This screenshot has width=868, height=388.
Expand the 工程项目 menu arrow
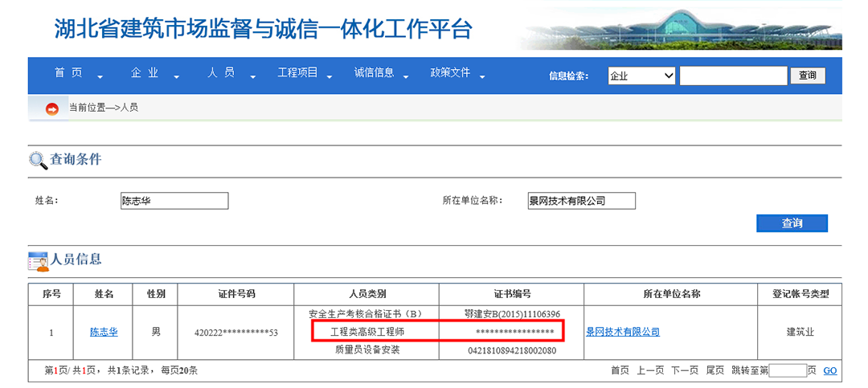330,77
